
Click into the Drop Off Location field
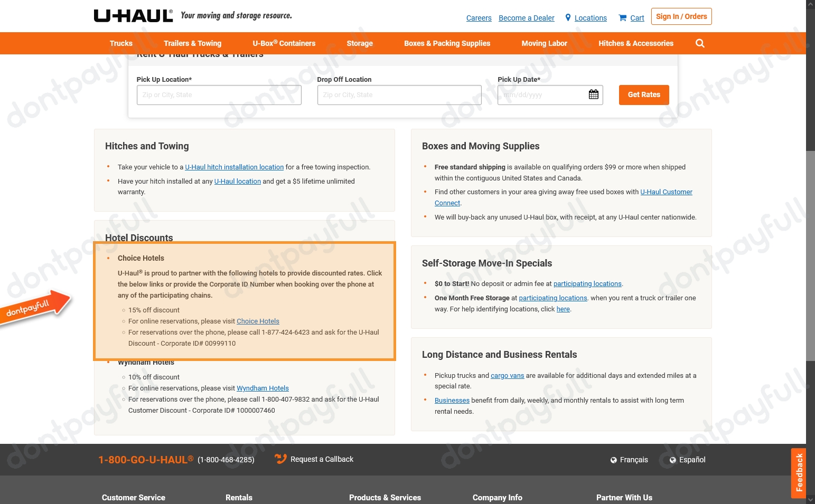tap(399, 95)
